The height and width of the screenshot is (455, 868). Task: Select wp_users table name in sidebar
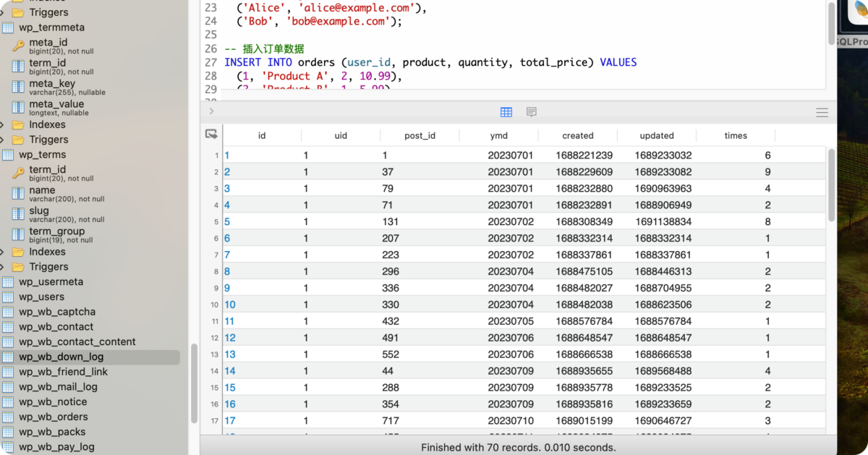(x=42, y=297)
